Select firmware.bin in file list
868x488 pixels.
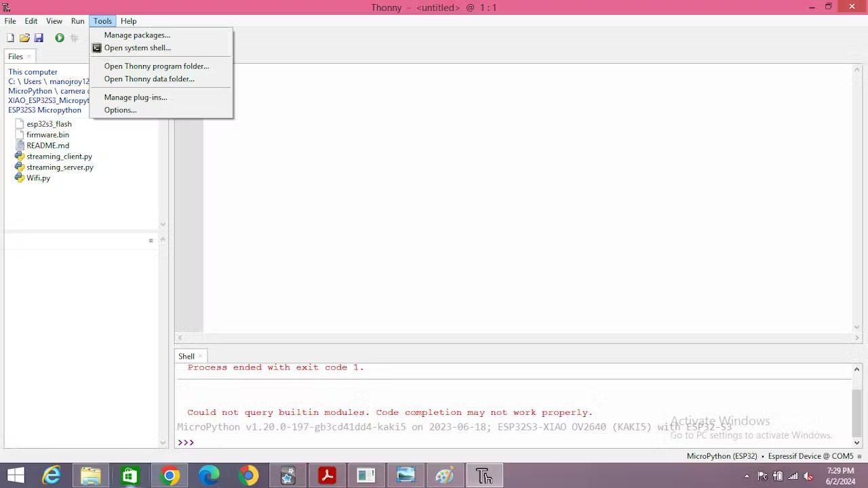coord(47,135)
